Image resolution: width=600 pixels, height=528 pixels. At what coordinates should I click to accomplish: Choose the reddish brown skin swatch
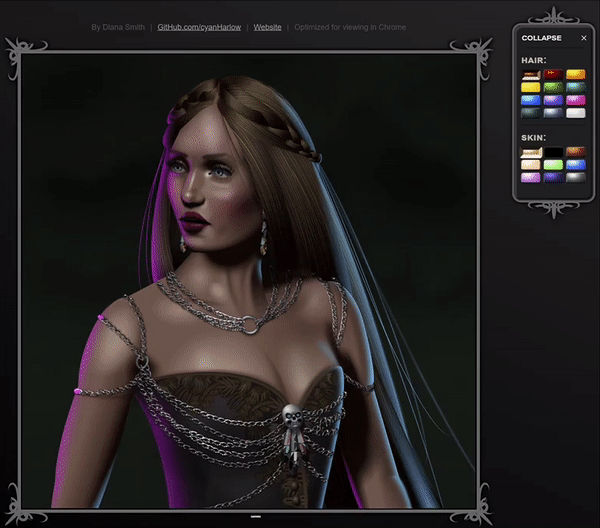click(576, 152)
